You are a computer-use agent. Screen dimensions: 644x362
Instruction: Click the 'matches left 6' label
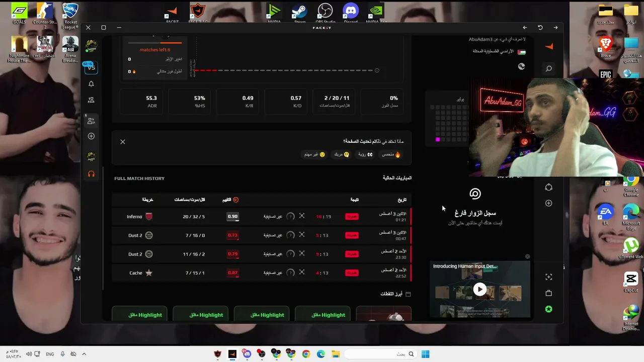[155, 50]
